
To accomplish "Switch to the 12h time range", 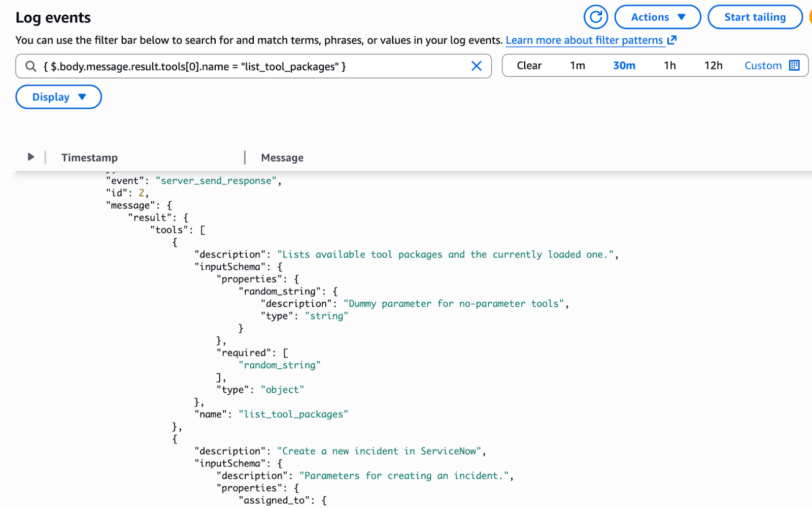I will (x=713, y=66).
